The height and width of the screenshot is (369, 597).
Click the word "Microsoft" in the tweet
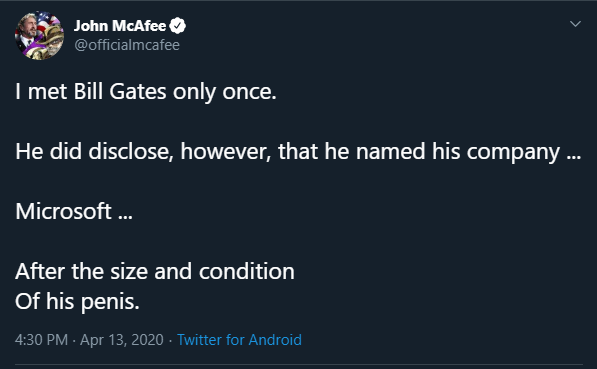[63, 211]
